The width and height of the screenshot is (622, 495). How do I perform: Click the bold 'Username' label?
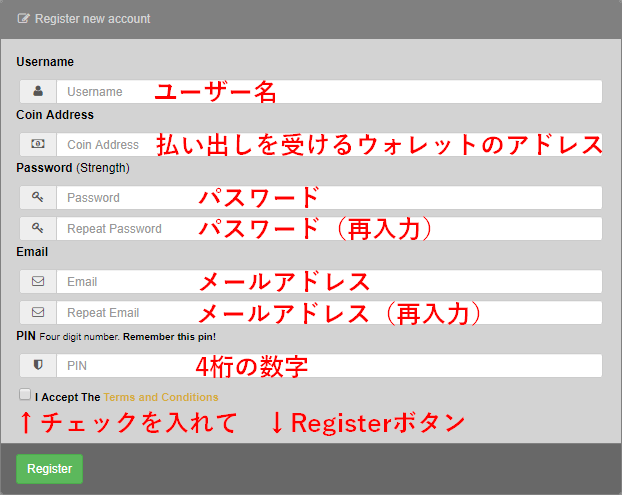(x=45, y=62)
